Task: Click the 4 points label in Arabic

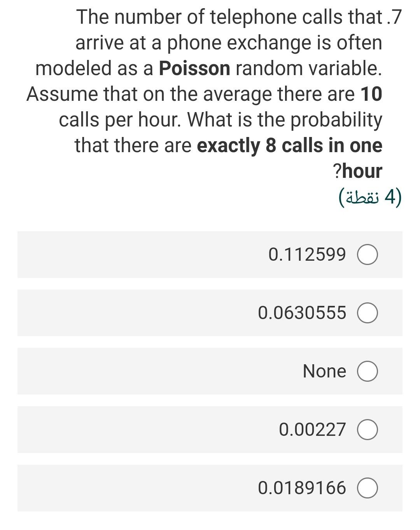Action: pyautogui.click(x=369, y=197)
